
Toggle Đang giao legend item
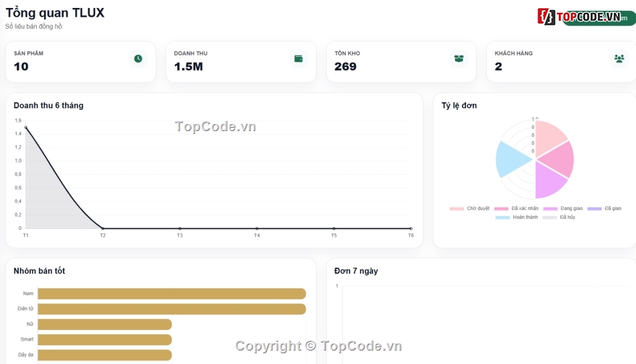tap(562, 208)
